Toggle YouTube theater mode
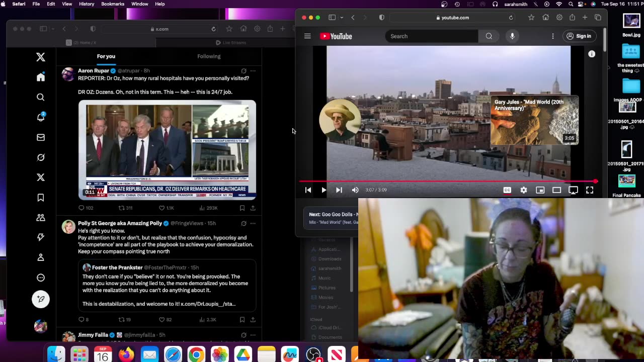This screenshot has height=362, width=644. point(556,190)
